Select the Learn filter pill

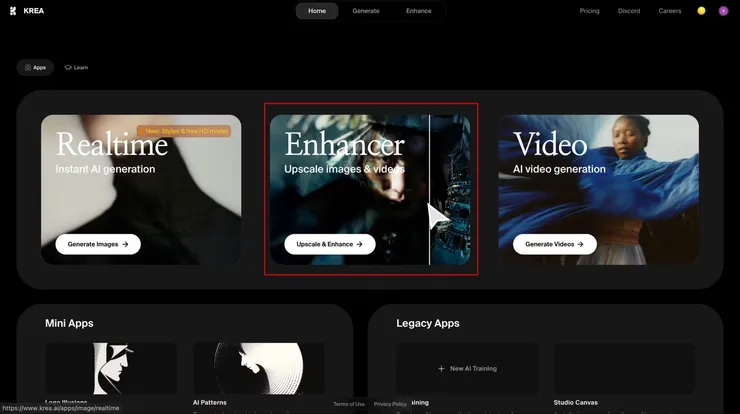pyautogui.click(x=76, y=68)
